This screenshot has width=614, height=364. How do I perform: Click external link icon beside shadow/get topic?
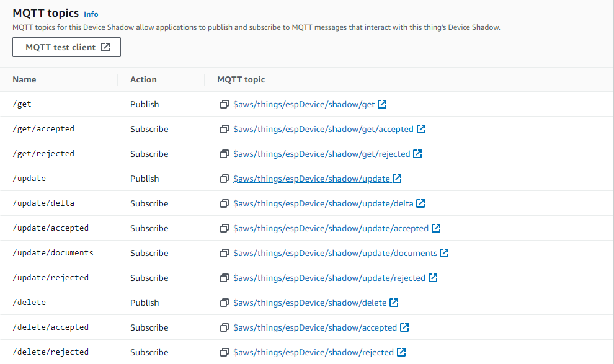click(x=383, y=104)
